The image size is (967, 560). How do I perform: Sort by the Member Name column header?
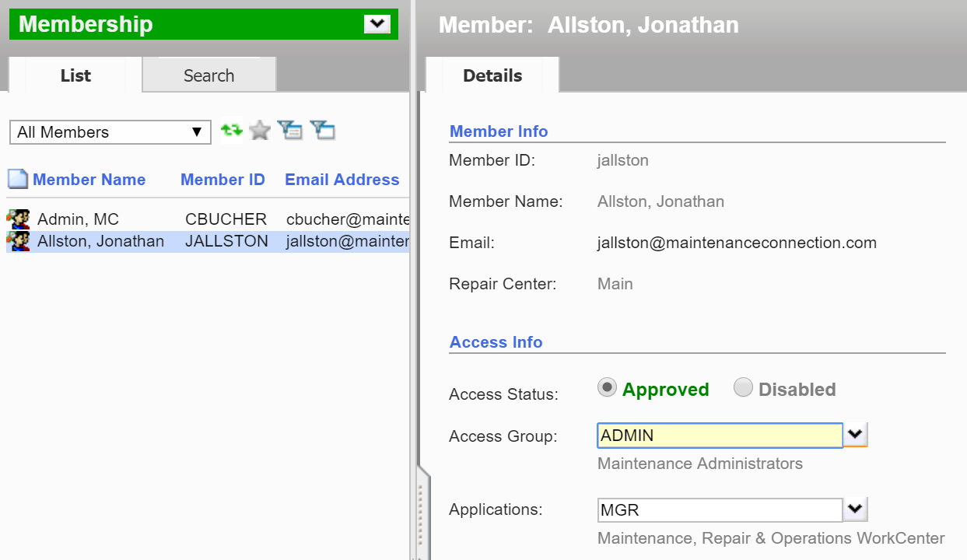[x=89, y=180]
